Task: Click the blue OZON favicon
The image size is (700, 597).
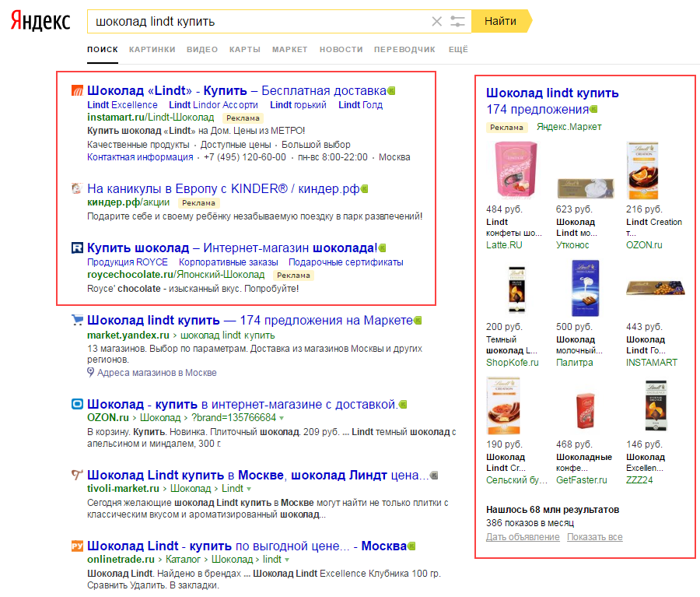Action: click(76, 404)
